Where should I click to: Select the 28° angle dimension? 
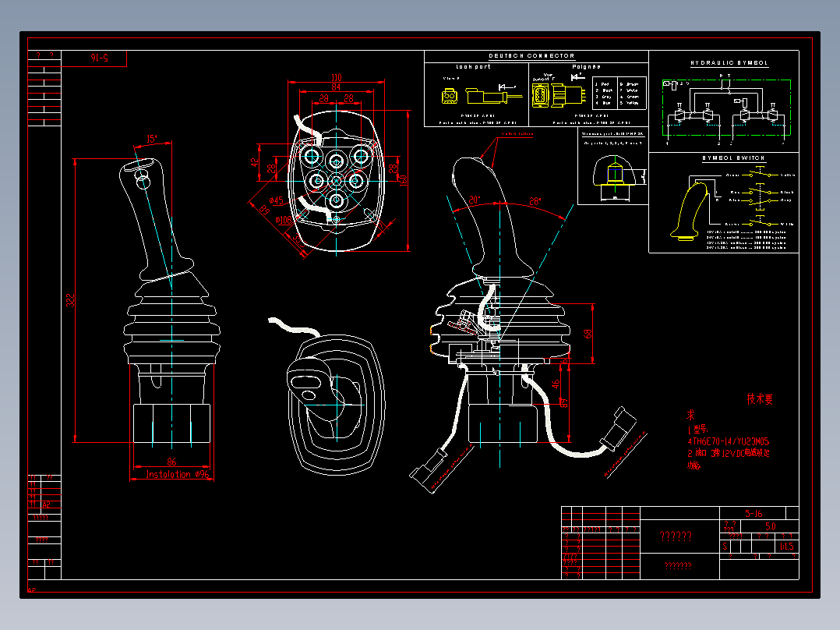pyautogui.click(x=535, y=202)
